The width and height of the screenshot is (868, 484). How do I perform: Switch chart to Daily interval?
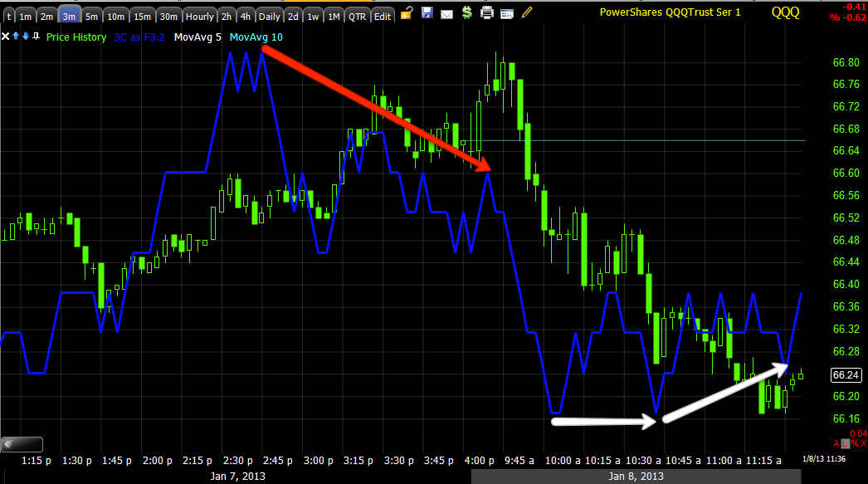[270, 16]
